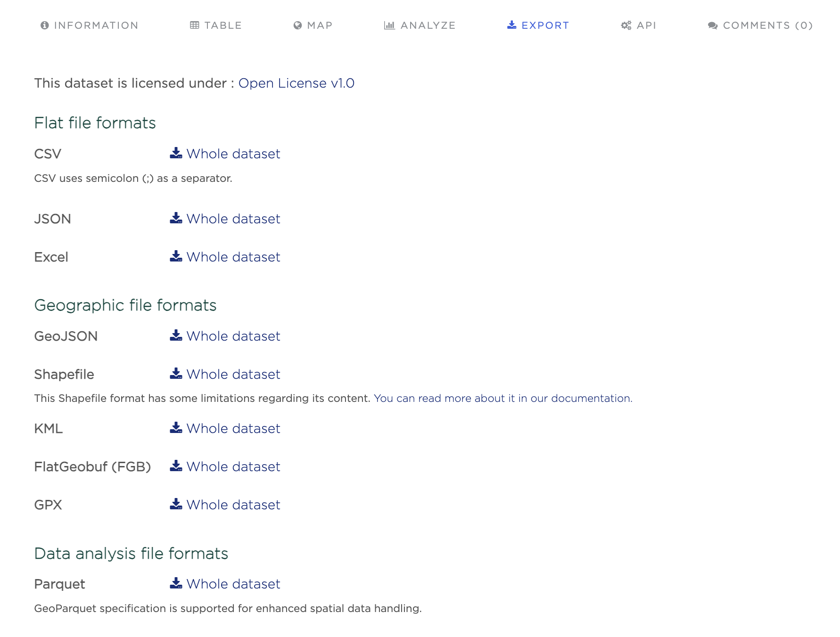Open the Analyze tab

[x=420, y=25]
